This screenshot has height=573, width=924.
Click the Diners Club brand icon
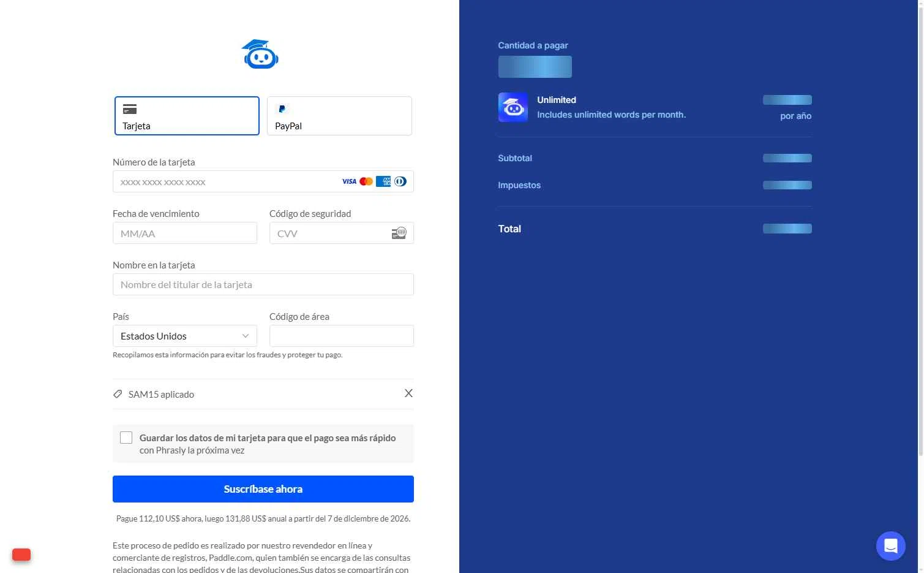tap(400, 181)
